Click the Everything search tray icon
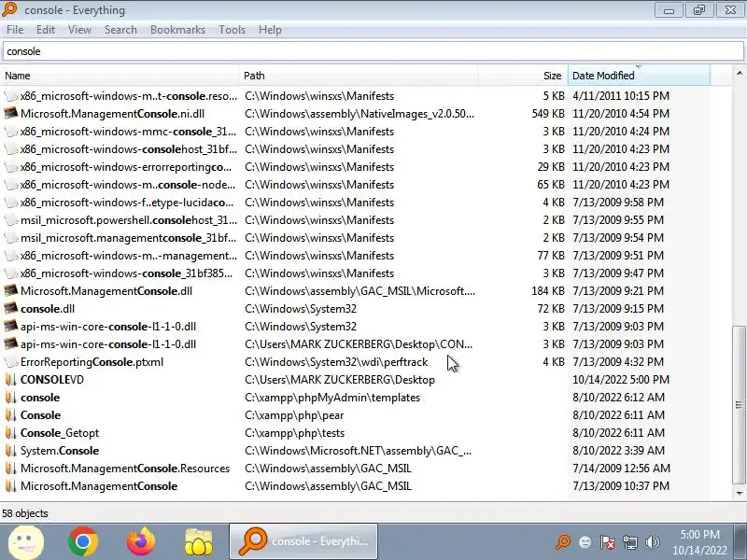Image resolution: width=747 pixels, height=560 pixels. pos(563,542)
